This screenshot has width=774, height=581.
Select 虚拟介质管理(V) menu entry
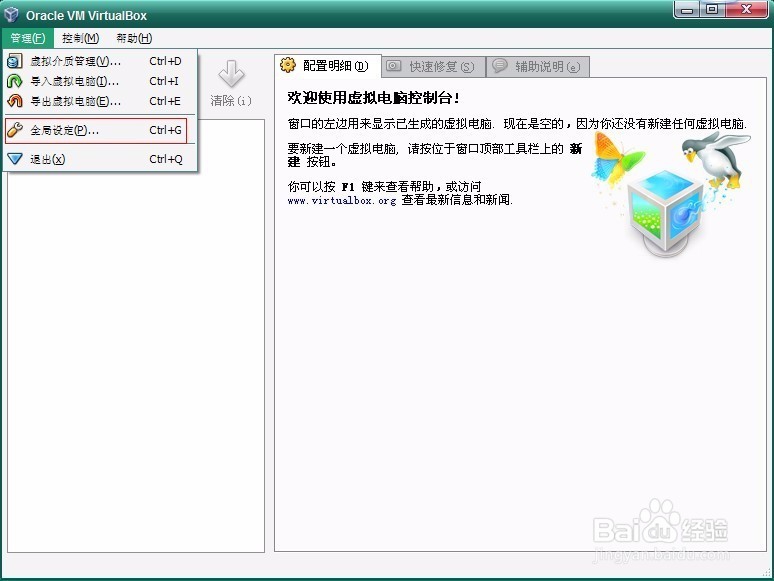click(100, 61)
